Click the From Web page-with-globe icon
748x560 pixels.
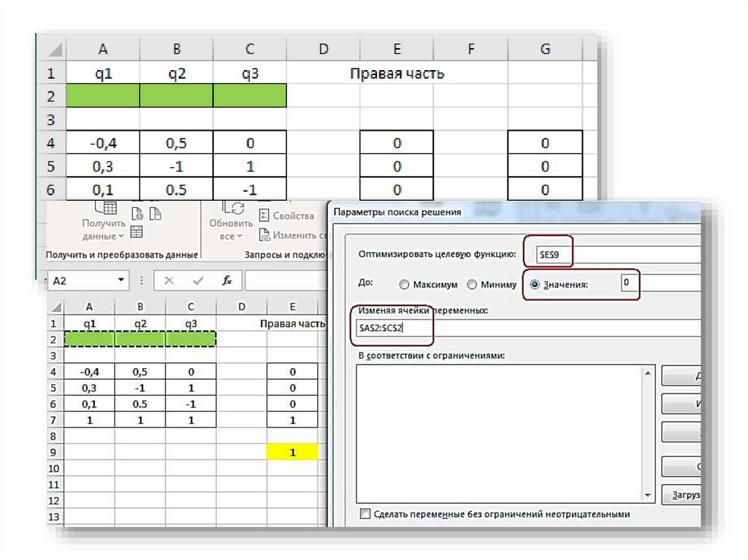137,214
